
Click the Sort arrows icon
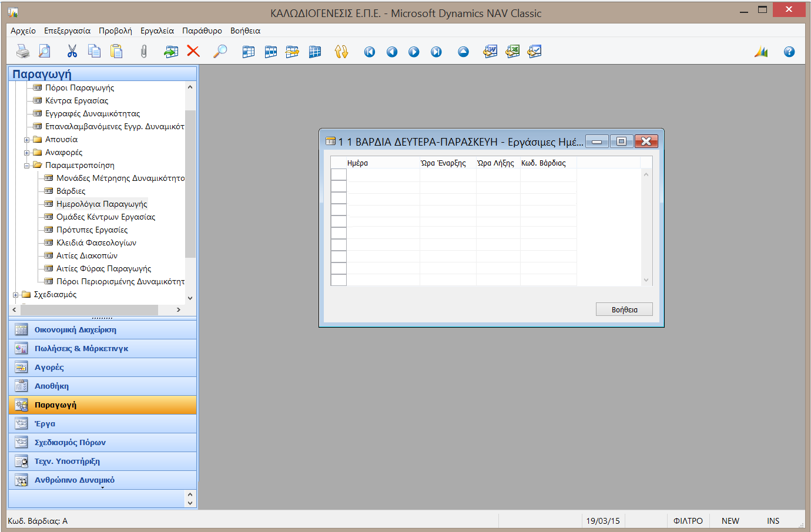click(x=341, y=52)
